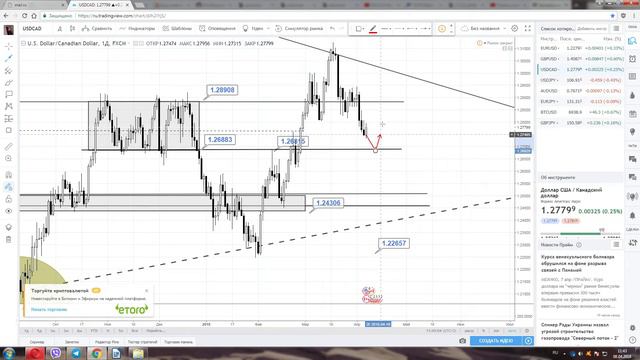The width and height of the screenshot is (640, 360).
Task: Open the ideas lightbulb icon in right sidebar
Action: [632, 131]
